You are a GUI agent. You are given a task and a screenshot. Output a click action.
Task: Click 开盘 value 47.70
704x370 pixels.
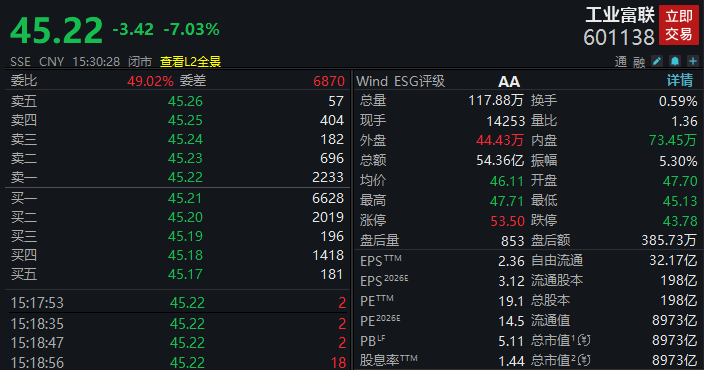click(x=680, y=181)
